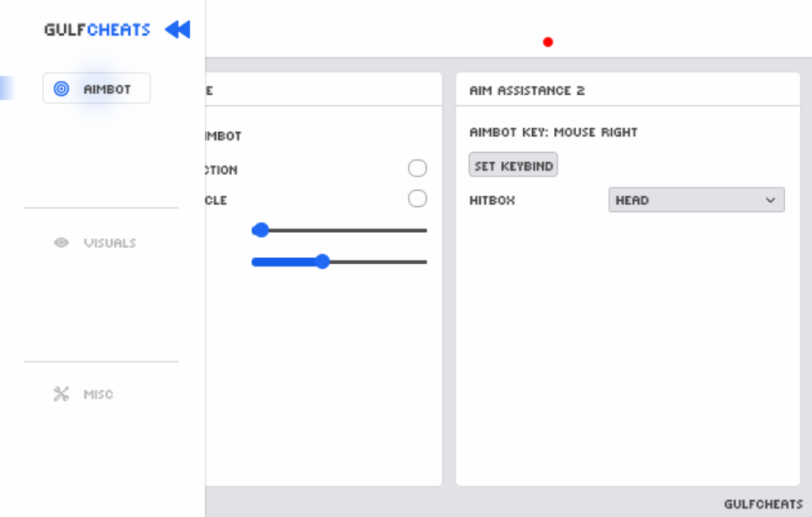Click the "Aimbot Key: Mouse Right" label

point(553,132)
